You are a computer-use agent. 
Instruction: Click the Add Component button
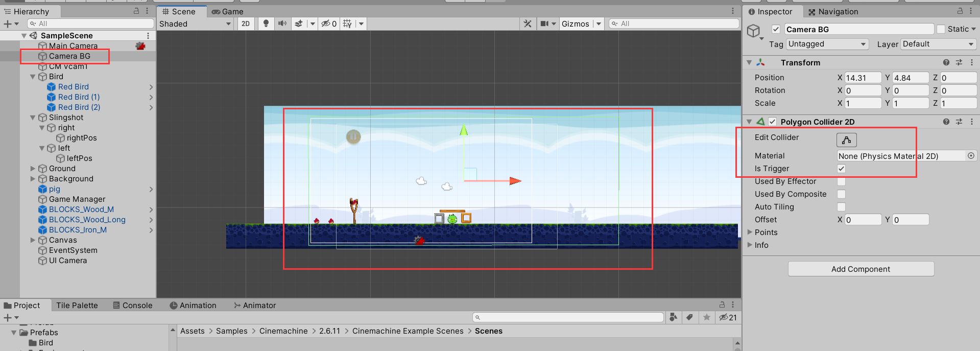(861, 269)
